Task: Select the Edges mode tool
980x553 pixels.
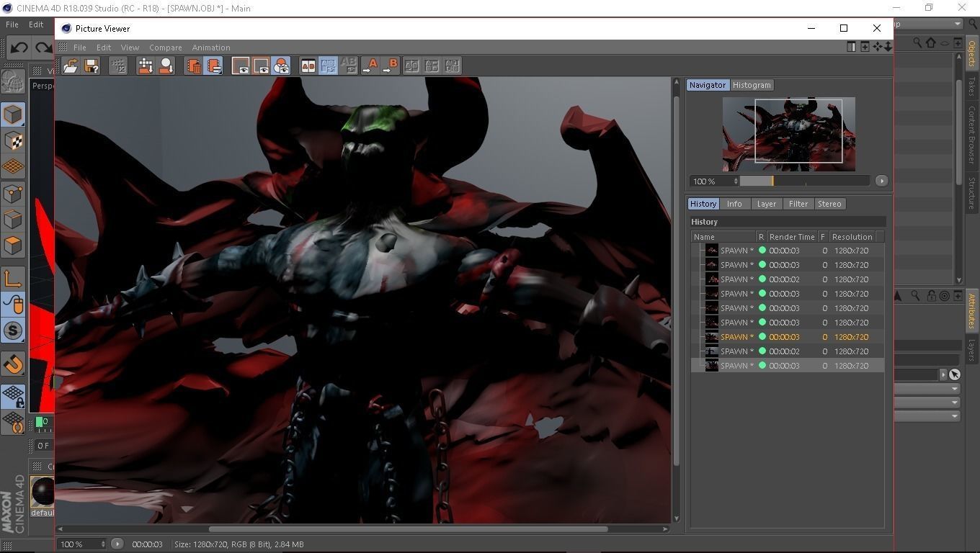Action: coord(12,219)
